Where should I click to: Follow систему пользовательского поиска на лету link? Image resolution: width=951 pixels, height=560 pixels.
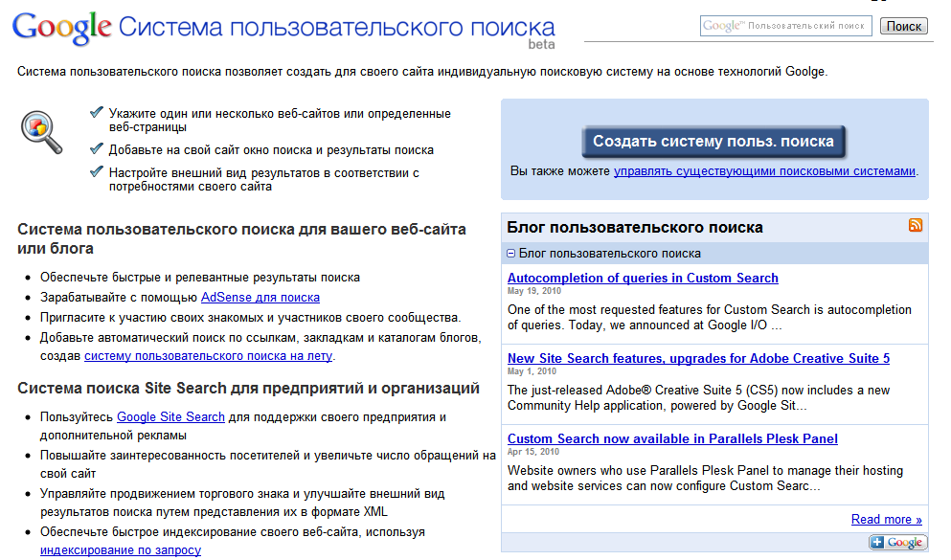[x=208, y=356]
